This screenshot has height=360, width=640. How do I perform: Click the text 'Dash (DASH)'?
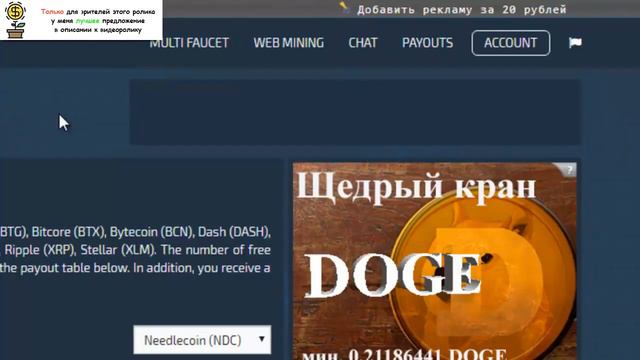click(x=234, y=232)
